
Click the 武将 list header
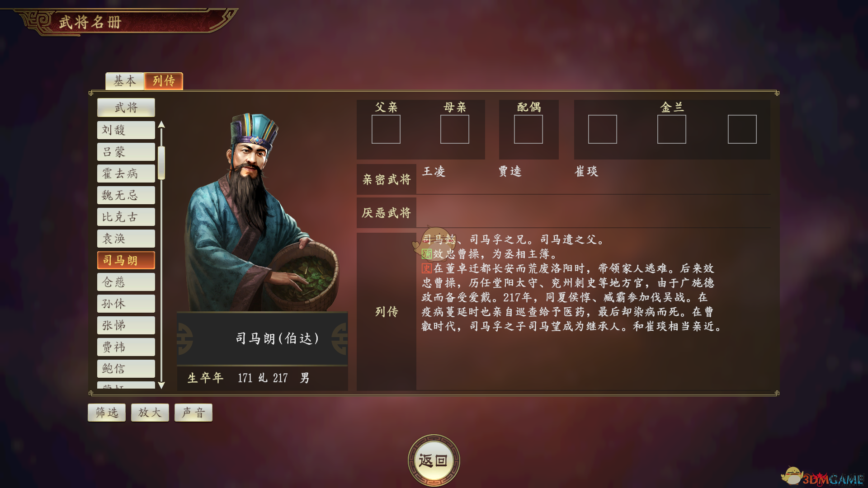(x=126, y=108)
